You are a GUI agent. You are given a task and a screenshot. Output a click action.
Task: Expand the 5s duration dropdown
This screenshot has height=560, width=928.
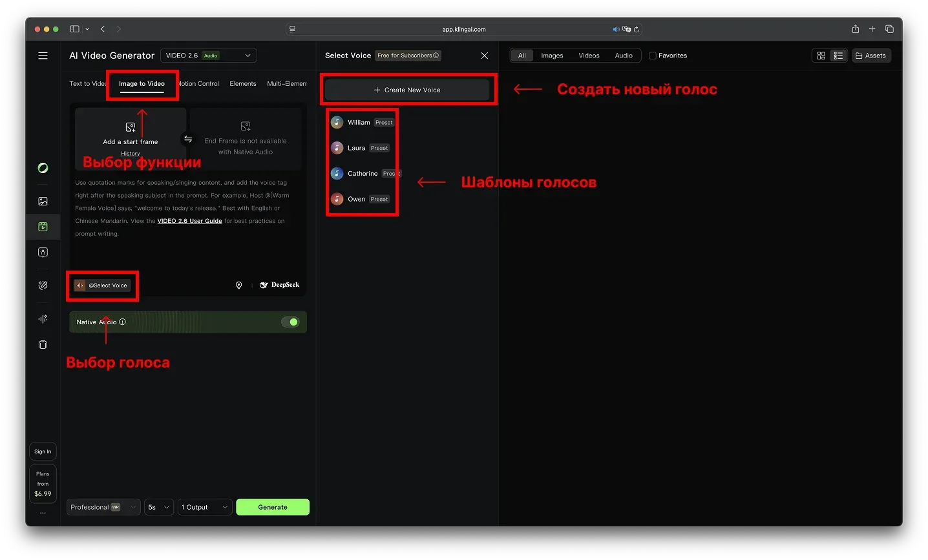click(158, 507)
